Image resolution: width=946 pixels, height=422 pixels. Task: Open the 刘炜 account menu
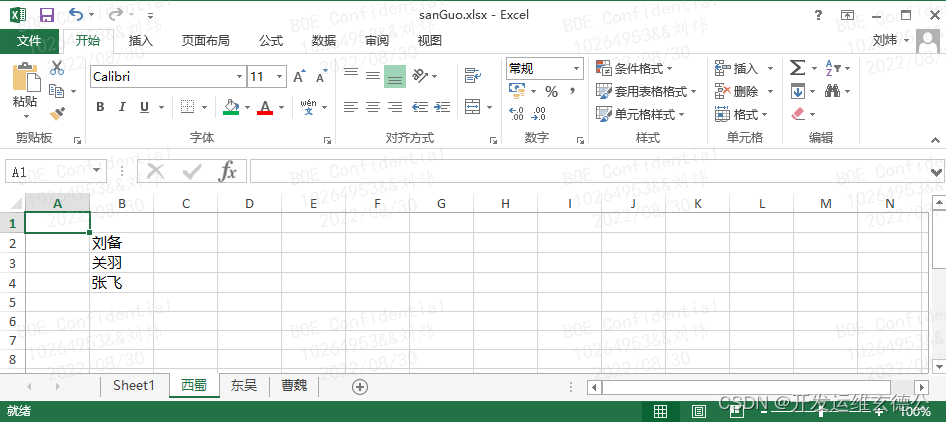pos(891,40)
